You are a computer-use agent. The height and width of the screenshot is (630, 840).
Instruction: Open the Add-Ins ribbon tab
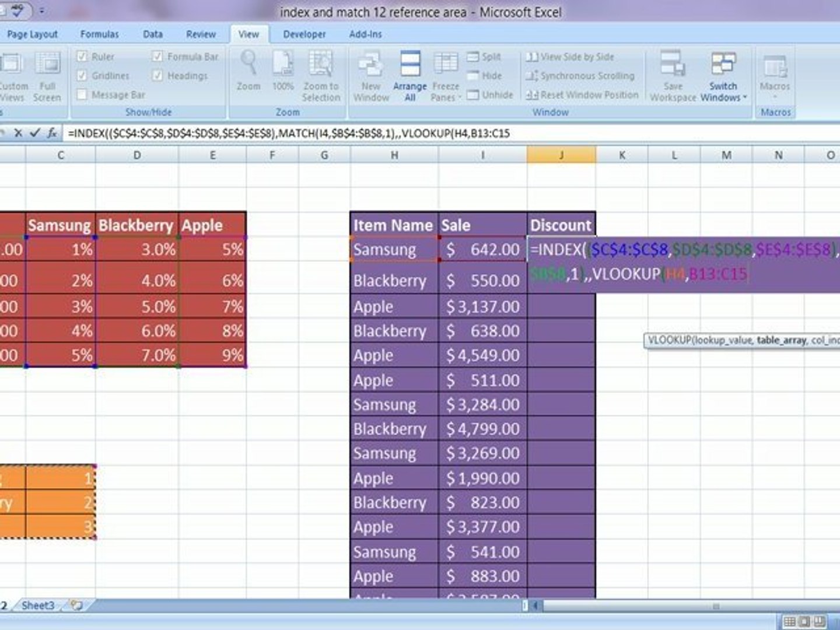pyautogui.click(x=366, y=34)
